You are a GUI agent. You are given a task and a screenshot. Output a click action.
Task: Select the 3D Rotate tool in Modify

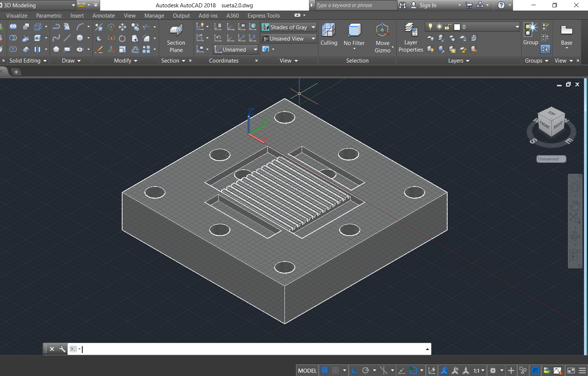coord(112,38)
